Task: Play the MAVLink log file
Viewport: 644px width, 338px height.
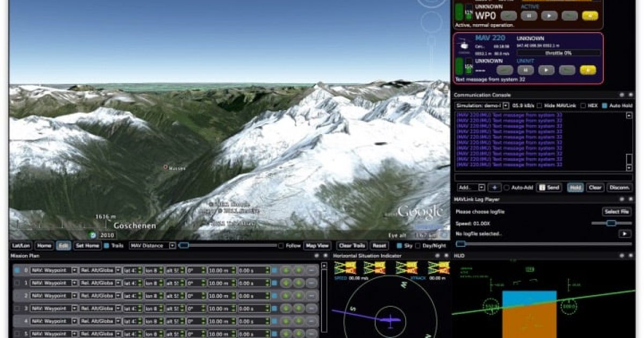Action: pos(624,234)
